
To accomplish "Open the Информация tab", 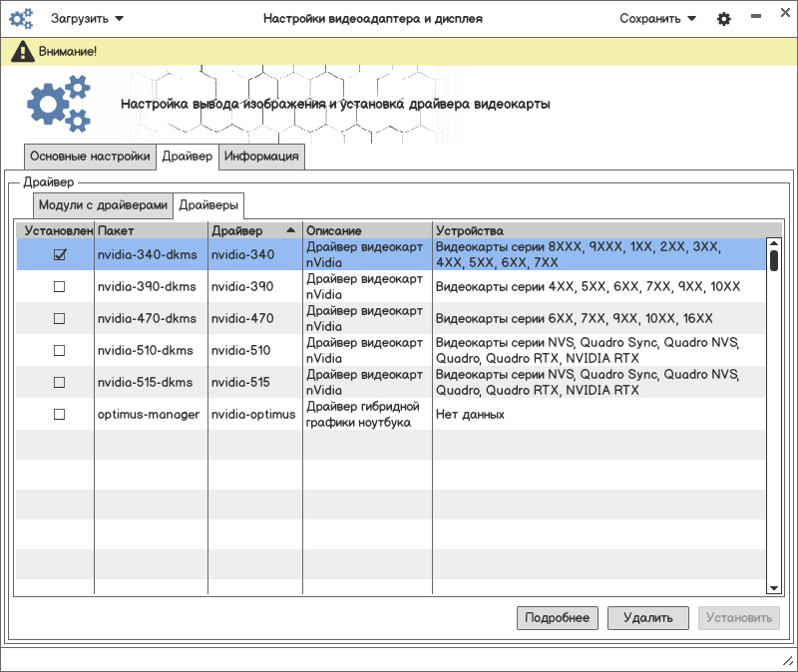I will point(261,157).
